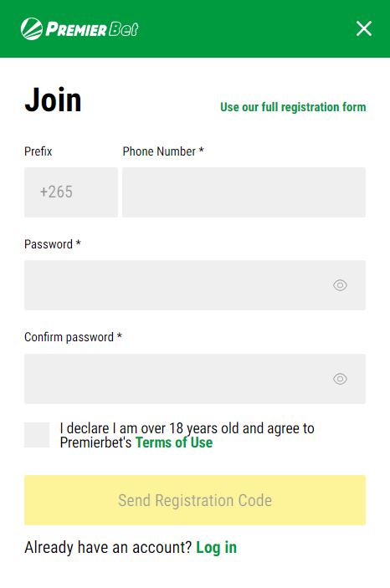Click the Phone Number label
390x588 pixels.
163,151
